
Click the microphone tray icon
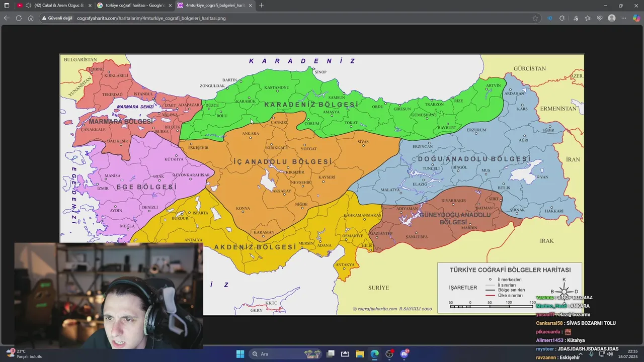(591, 354)
